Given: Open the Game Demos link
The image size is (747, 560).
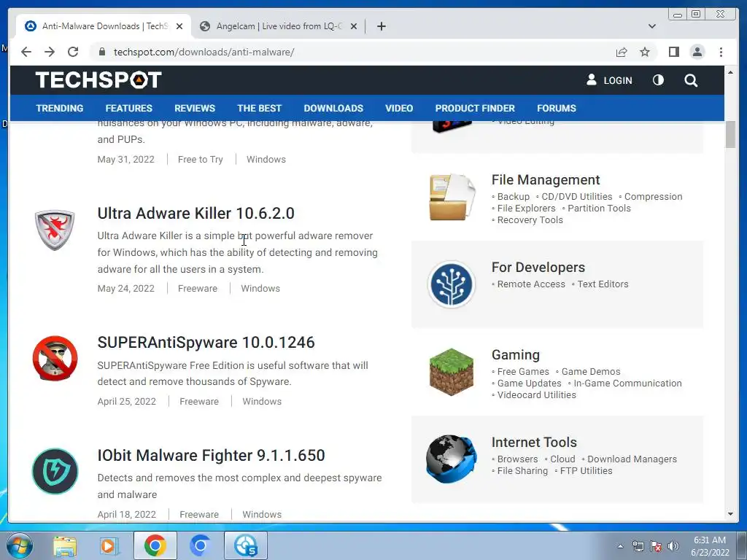Looking at the screenshot, I should pos(591,371).
